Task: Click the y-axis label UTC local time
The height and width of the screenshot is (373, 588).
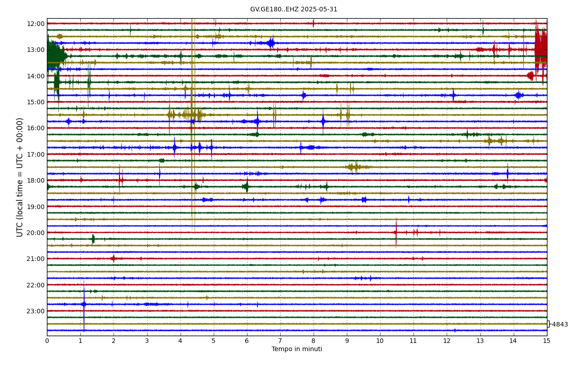Action: coord(20,177)
